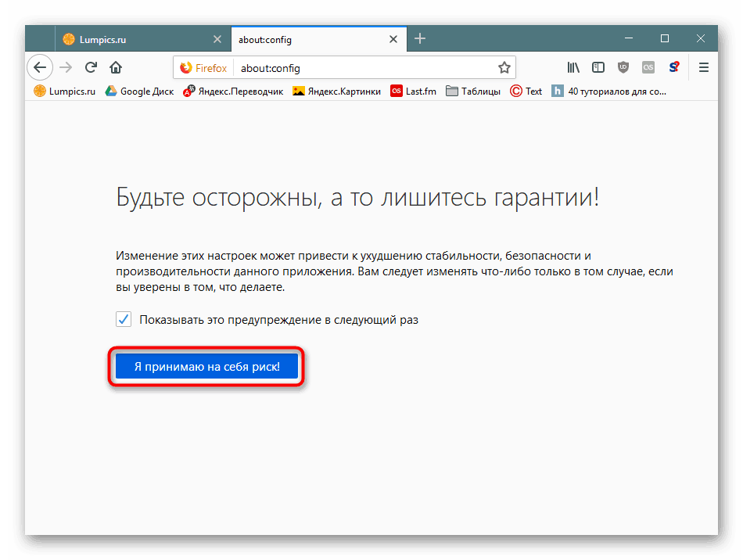Open the uBlock shield extension

[623, 68]
